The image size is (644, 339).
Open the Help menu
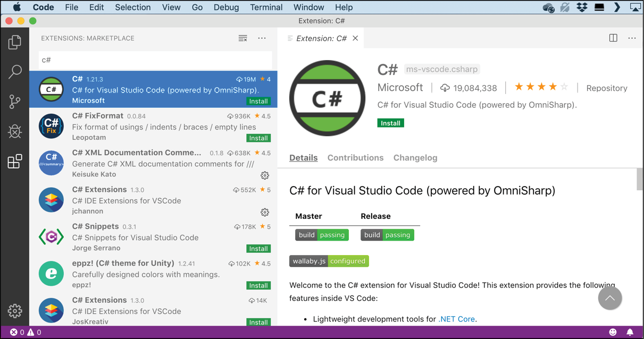(344, 7)
